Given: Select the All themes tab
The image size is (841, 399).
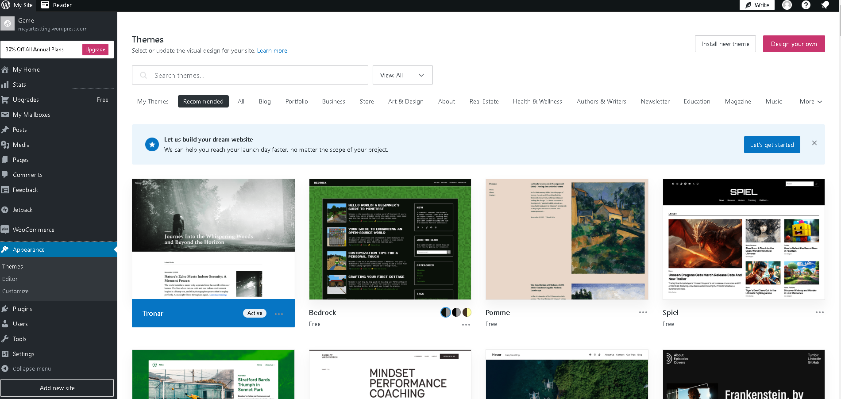Looking at the screenshot, I should coord(241,101).
